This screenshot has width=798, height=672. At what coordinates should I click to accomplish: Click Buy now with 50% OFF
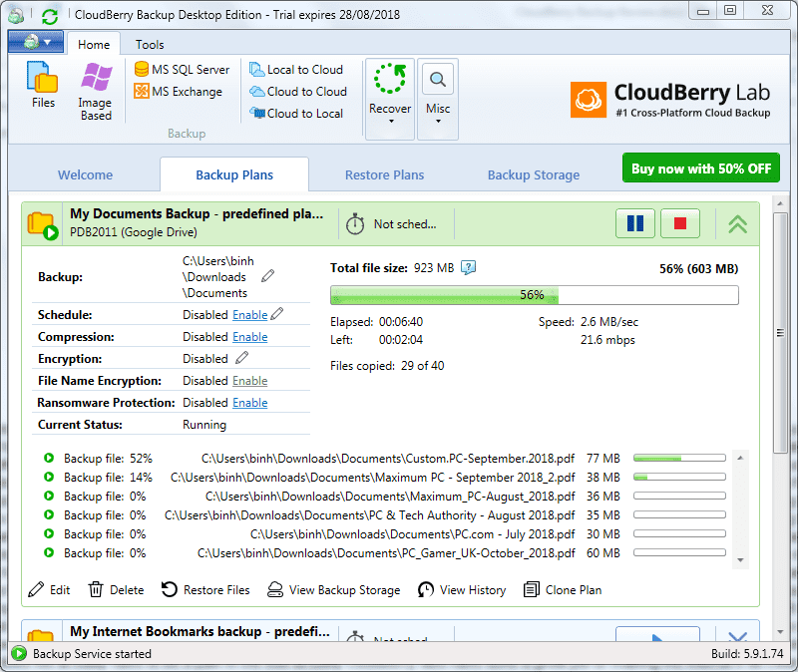pos(701,168)
